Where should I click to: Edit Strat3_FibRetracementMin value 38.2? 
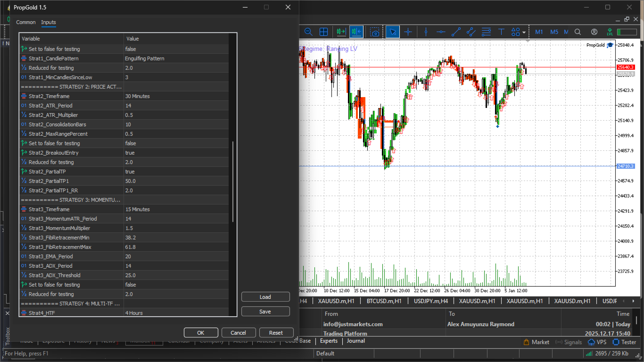tap(176, 238)
